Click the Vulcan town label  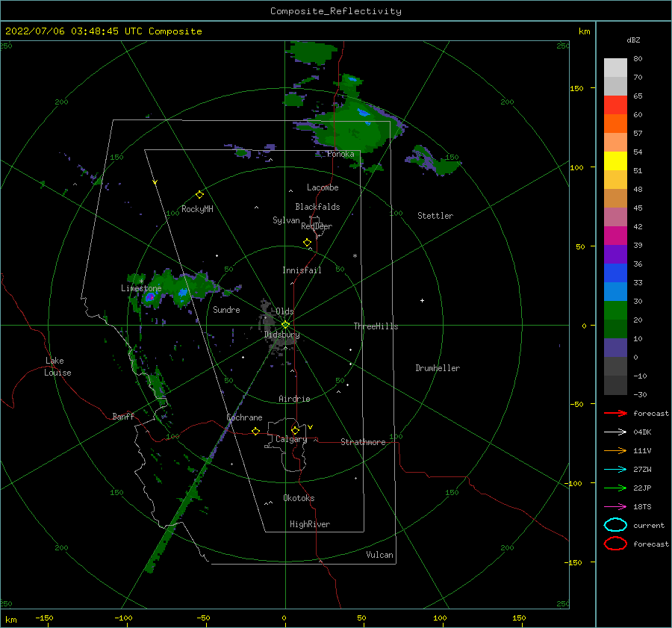[x=379, y=555]
